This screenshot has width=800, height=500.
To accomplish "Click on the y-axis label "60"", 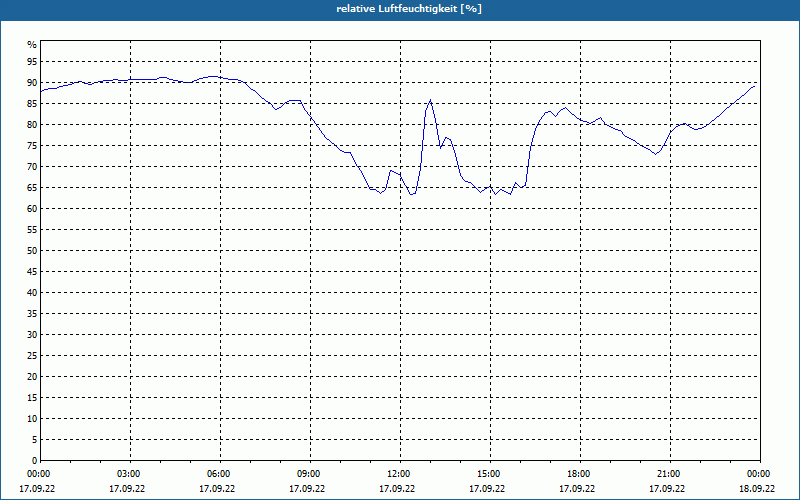I will pos(32,209).
